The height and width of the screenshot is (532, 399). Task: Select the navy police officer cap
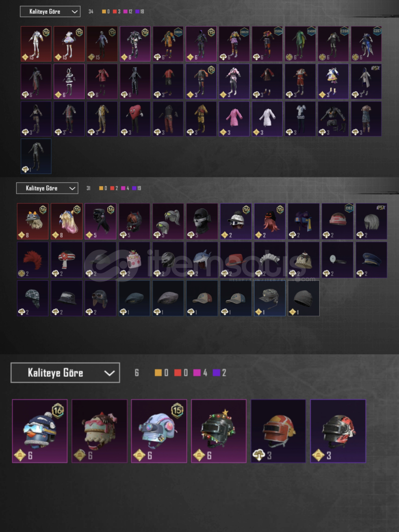click(371, 260)
